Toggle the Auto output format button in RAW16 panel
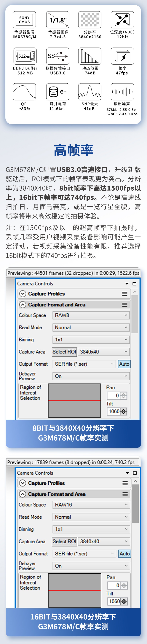147x644 pixels. 124,554
